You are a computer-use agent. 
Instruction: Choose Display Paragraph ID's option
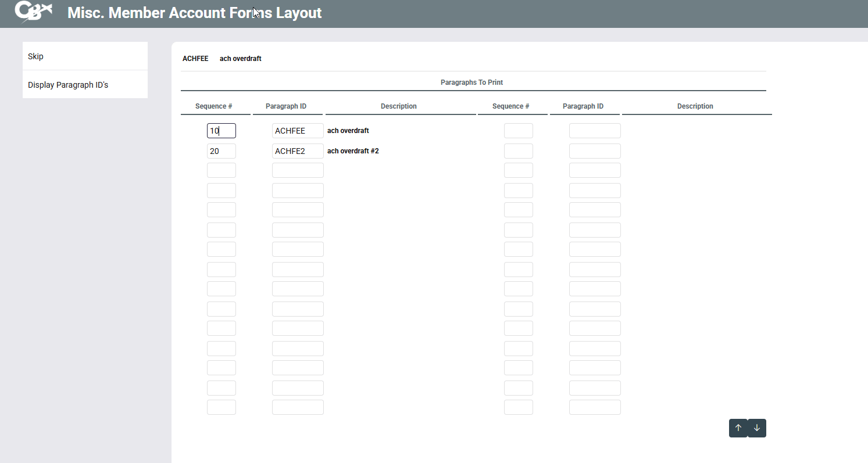(85, 85)
